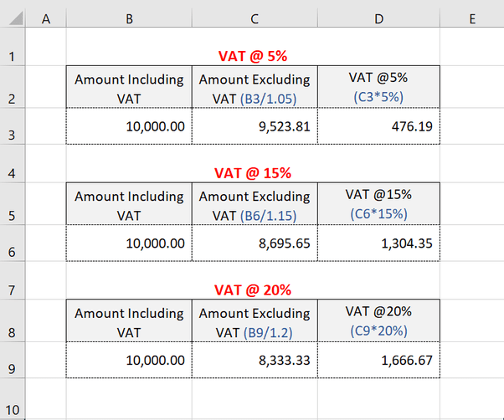Select column E header

click(x=472, y=18)
